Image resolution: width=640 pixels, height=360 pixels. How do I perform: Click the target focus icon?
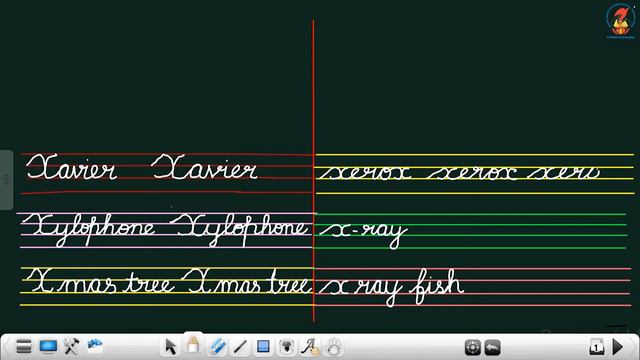pyautogui.click(x=473, y=347)
